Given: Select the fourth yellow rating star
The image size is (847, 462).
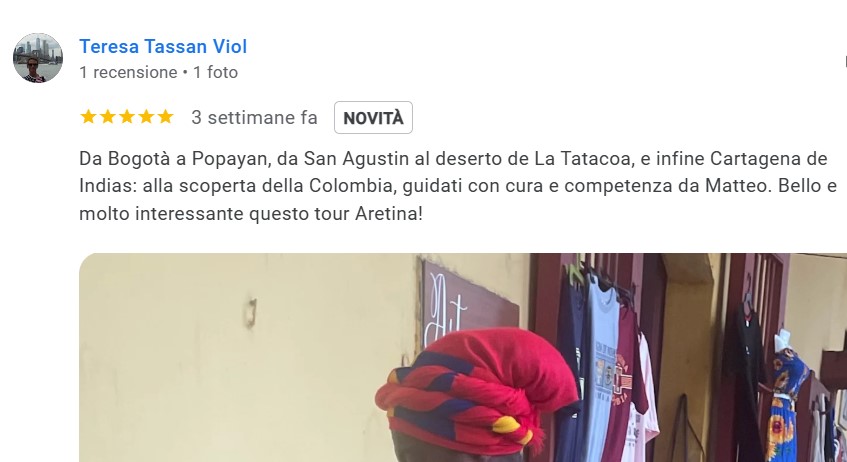Looking at the screenshot, I should point(146,117).
